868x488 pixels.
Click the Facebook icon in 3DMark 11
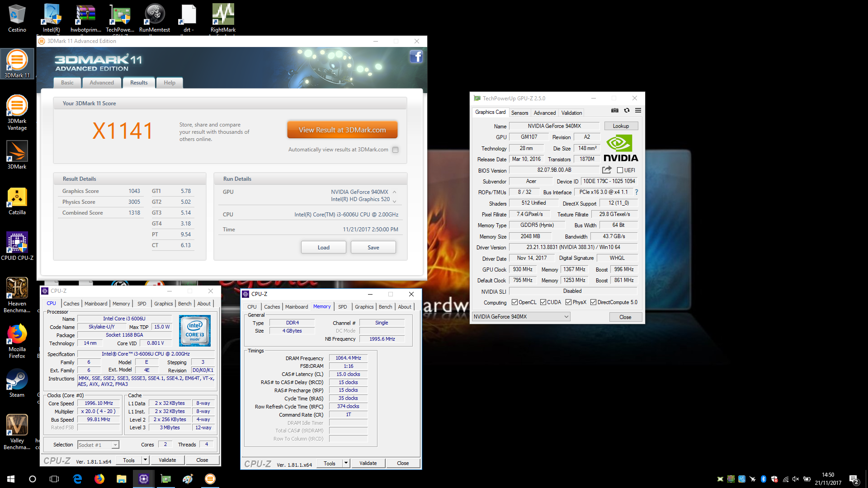point(416,57)
